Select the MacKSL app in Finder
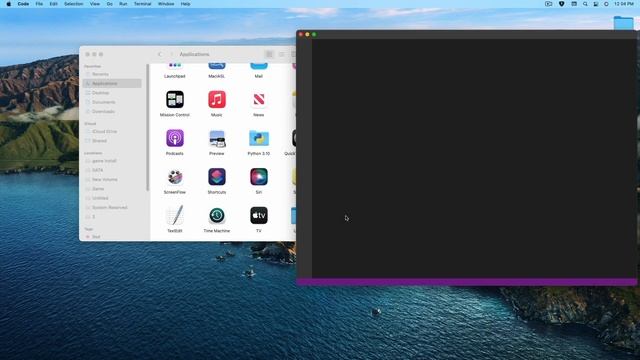640x360 pixels. pyautogui.click(x=217, y=71)
